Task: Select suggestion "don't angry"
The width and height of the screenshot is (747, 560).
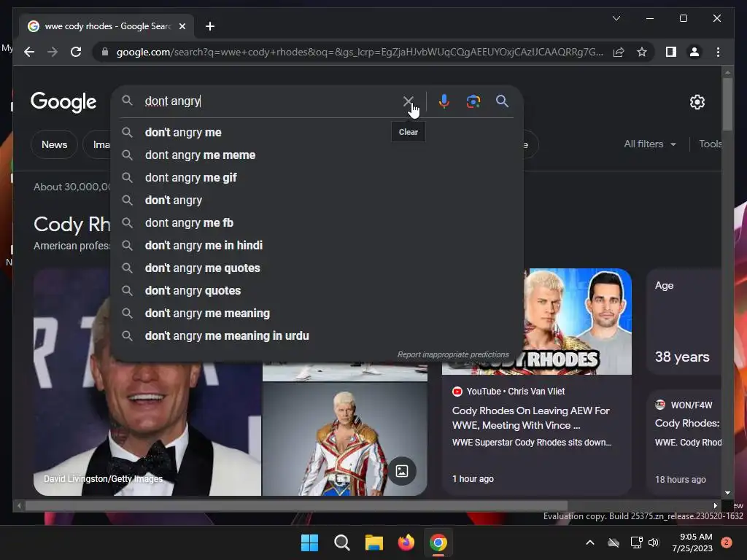Action: click(x=317, y=200)
